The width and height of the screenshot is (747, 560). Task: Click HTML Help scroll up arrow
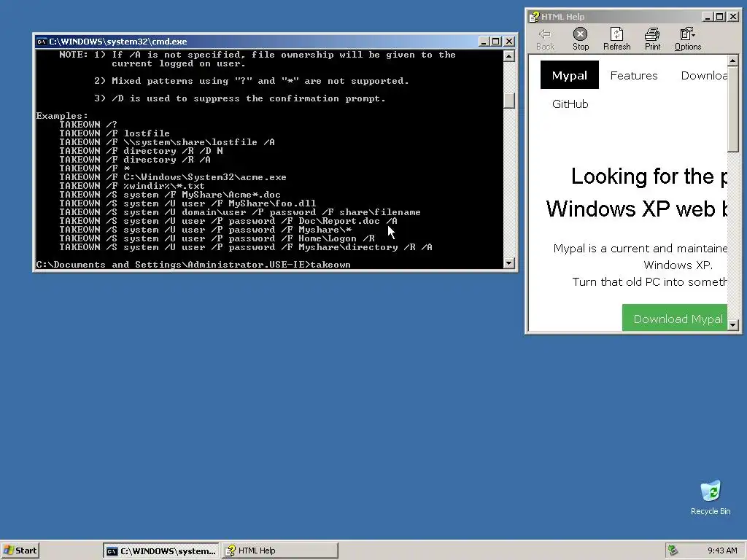click(732, 61)
